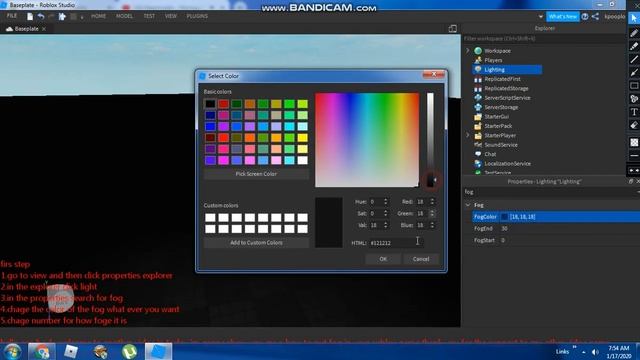Select StarterPack in Explorer
The height and width of the screenshot is (360, 640).
[x=498, y=126]
